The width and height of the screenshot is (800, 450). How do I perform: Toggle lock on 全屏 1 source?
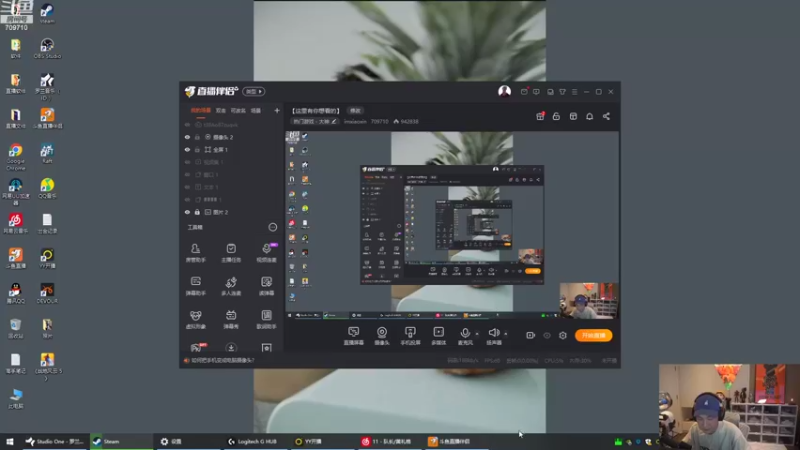point(197,149)
